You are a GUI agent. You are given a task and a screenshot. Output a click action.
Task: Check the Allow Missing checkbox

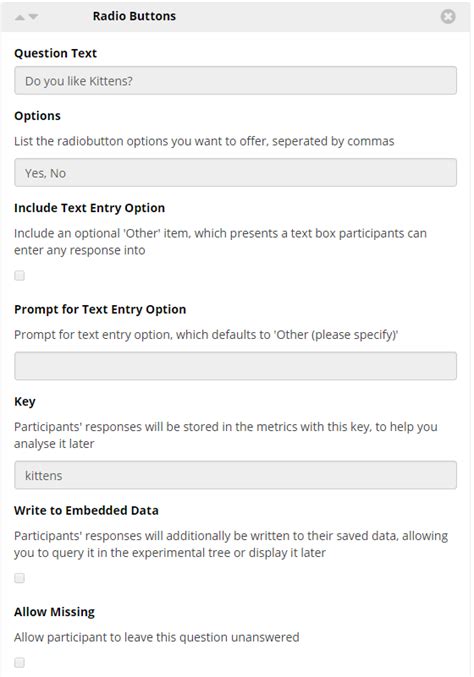click(x=19, y=662)
